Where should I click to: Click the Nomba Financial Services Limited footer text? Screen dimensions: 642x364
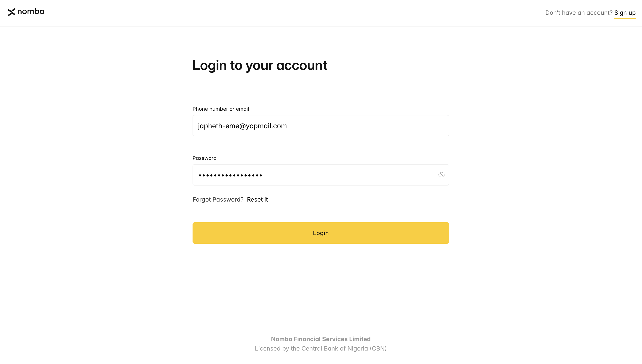(x=321, y=339)
